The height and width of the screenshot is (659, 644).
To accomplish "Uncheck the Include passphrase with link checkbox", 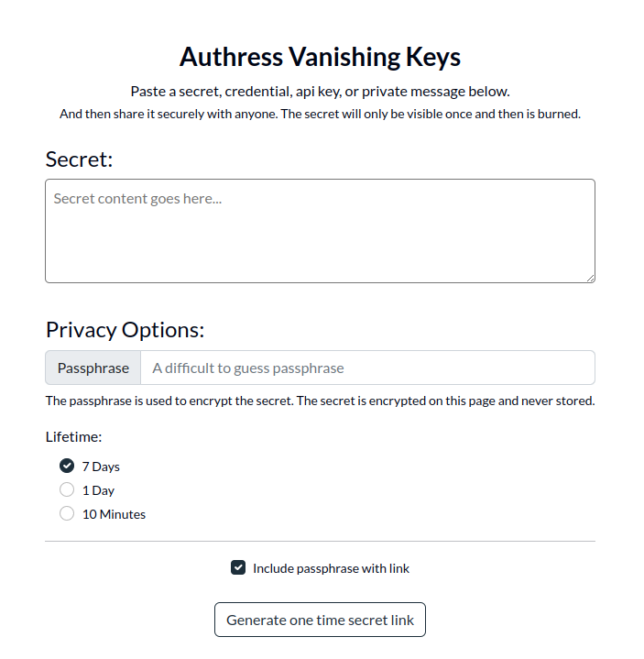I will (x=238, y=567).
